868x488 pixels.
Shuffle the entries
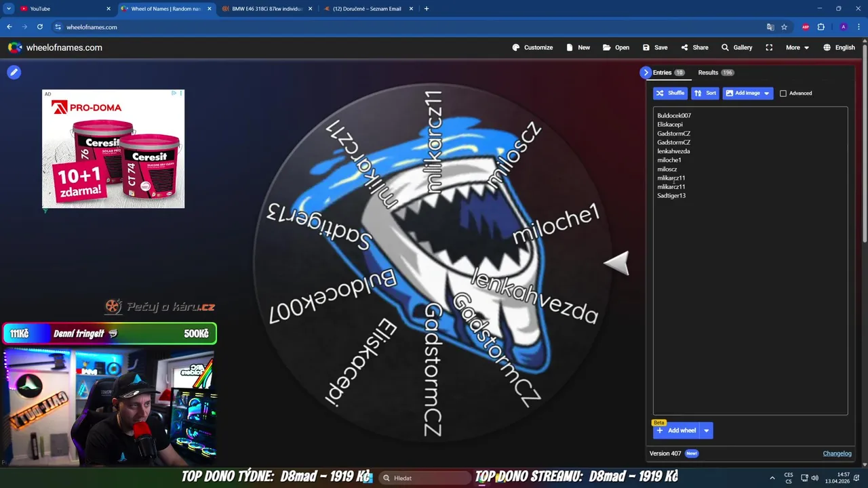click(670, 93)
